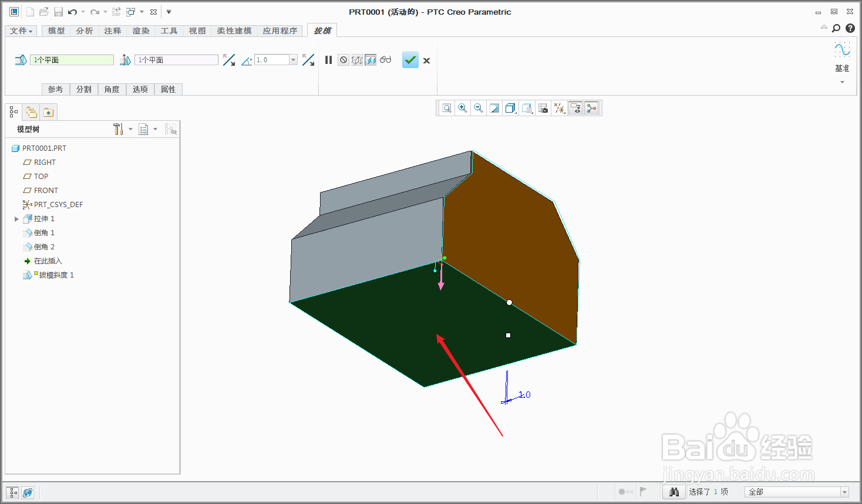
Task: Toggle the unattached preview mode icon
Action: [357, 60]
